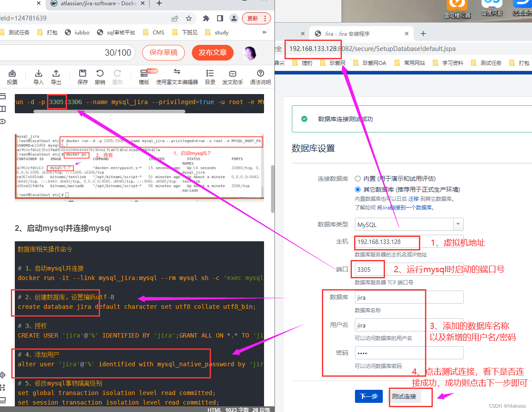The height and width of the screenshot is (412, 532).
Task: Click the CSDN user avatar
Action: 250,53
